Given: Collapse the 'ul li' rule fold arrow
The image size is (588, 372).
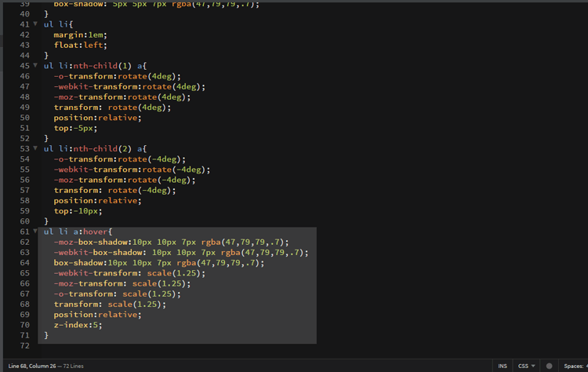Looking at the screenshot, I should 35,24.
